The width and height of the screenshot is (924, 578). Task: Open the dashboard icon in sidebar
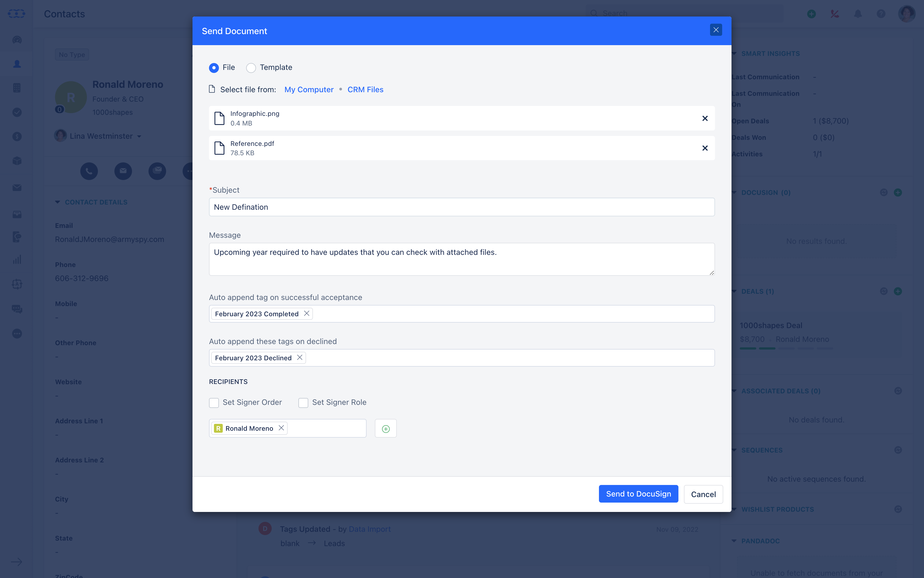tap(17, 40)
